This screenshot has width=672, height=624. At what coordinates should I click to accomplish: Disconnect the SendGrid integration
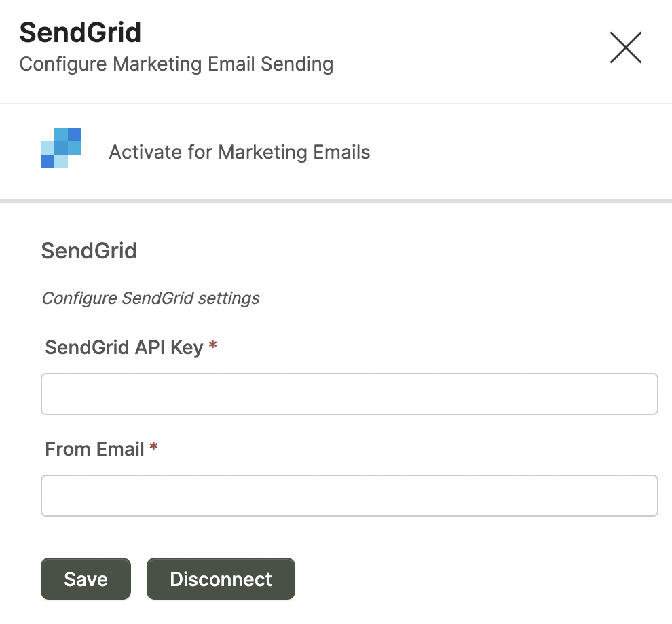coord(221,579)
